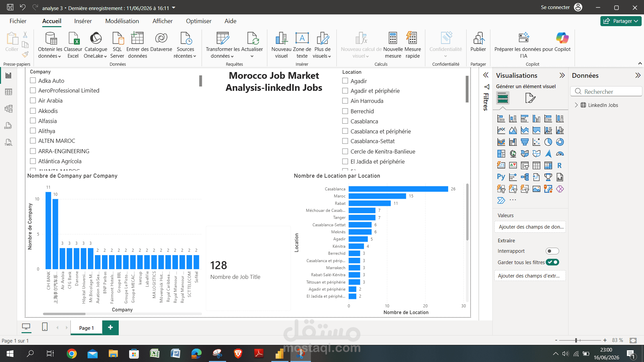The width and height of the screenshot is (644, 362).
Task: Open the Model view in left sidebar
Action: pos(8,109)
